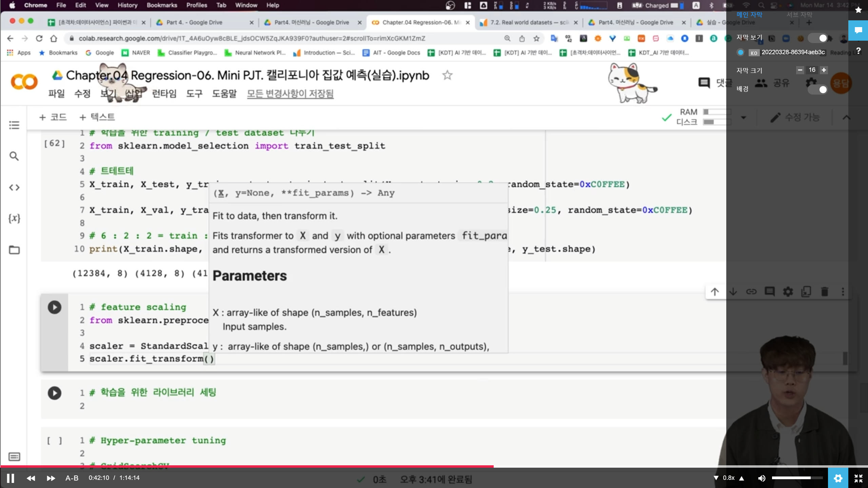
Task: Delete the selected cell with trash icon
Action: tap(825, 292)
